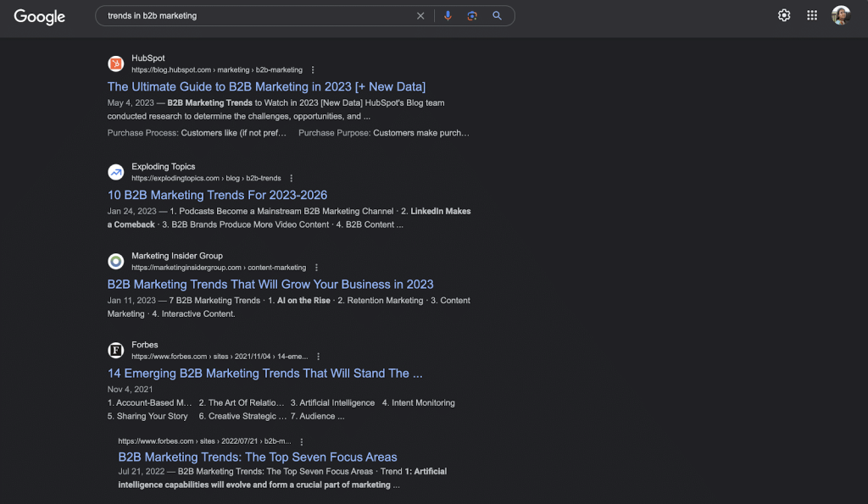The height and width of the screenshot is (504, 868).
Task: Click '4. Intent Monitoring' in Forbes snippet
Action: [419, 402]
